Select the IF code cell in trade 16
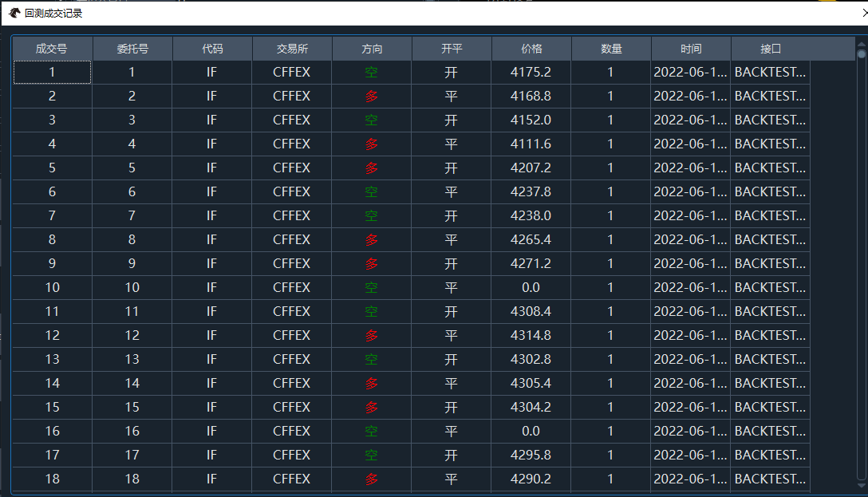 [212, 431]
